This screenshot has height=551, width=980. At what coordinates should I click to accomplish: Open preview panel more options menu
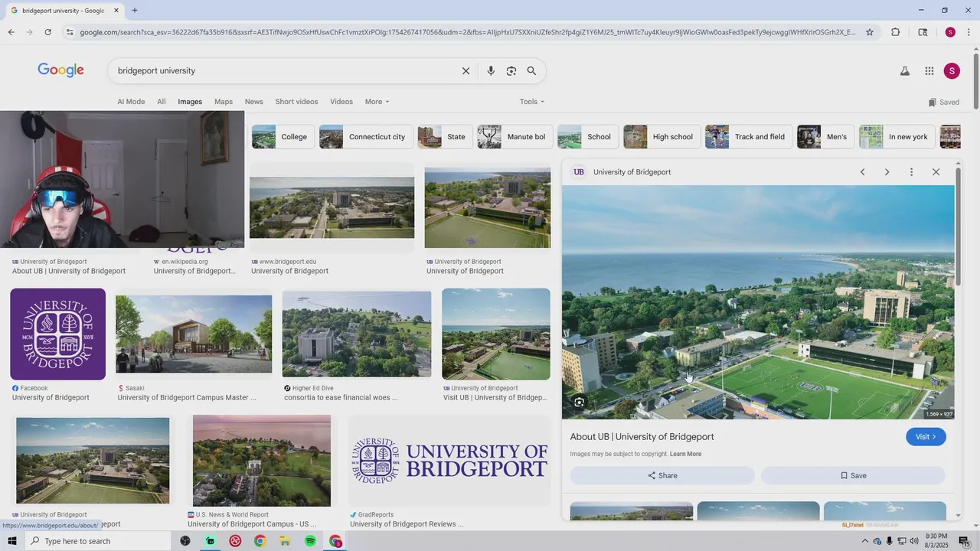(911, 172)
